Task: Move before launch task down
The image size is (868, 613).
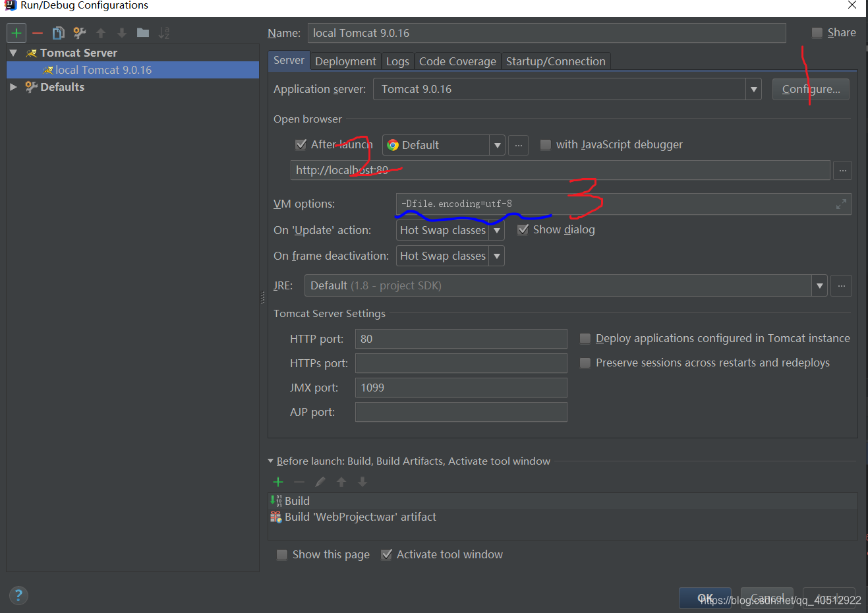Action: coord(362,482)
